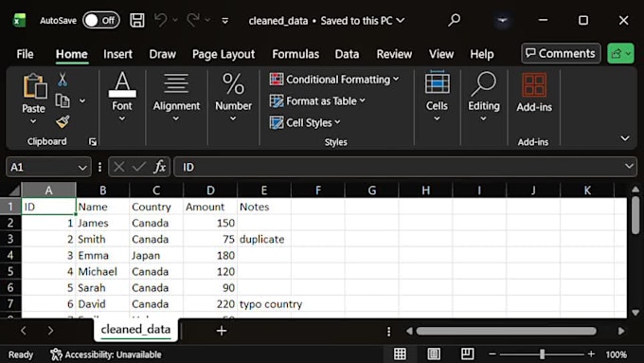The width and height of the screenshot is (644, 363).
Task: Switch to the Insert tab
Action: [117, 54]
